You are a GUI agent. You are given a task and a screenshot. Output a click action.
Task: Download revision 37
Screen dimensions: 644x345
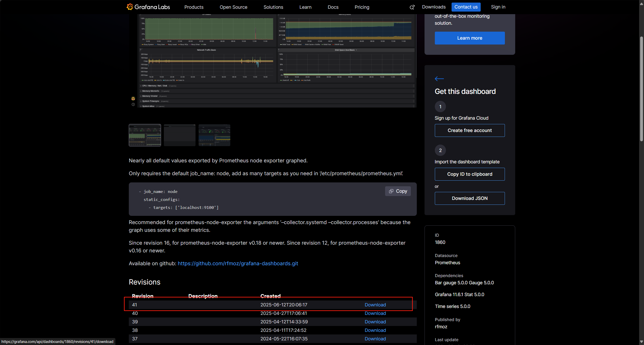pyautogui.click(x=375, y=339)
